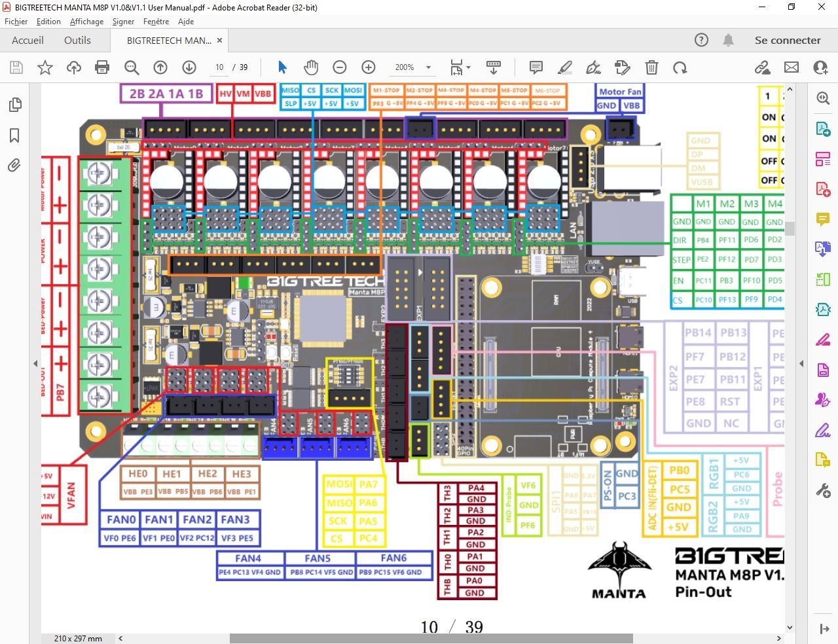
Task: Open the help question mark icon
Action: [x=701, y=40]
